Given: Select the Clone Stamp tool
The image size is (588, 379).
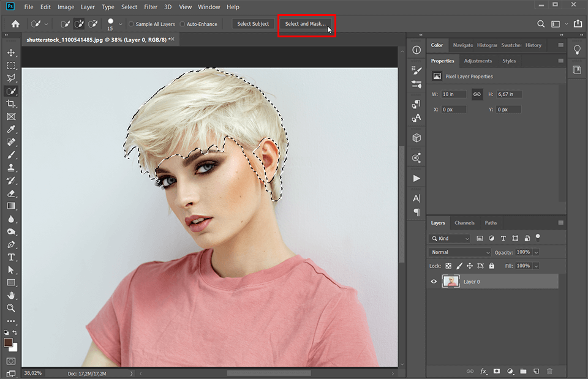Looking at the screenshot, I should (x=11, y=167).
